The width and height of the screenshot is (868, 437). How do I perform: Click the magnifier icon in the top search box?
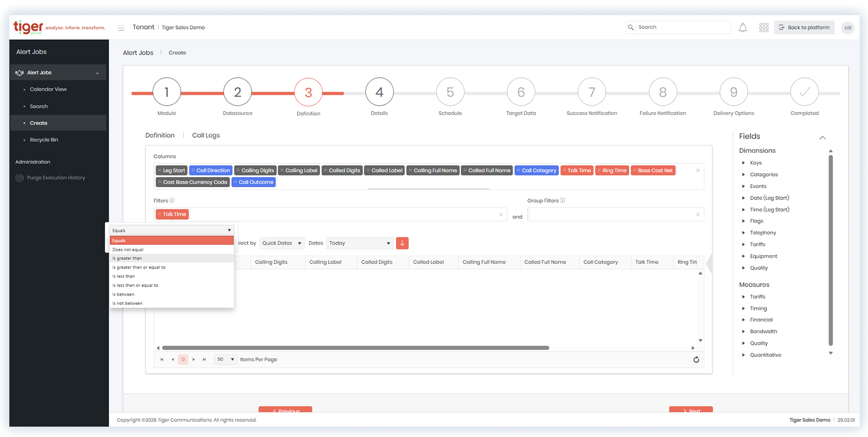[x=631, y=28]
